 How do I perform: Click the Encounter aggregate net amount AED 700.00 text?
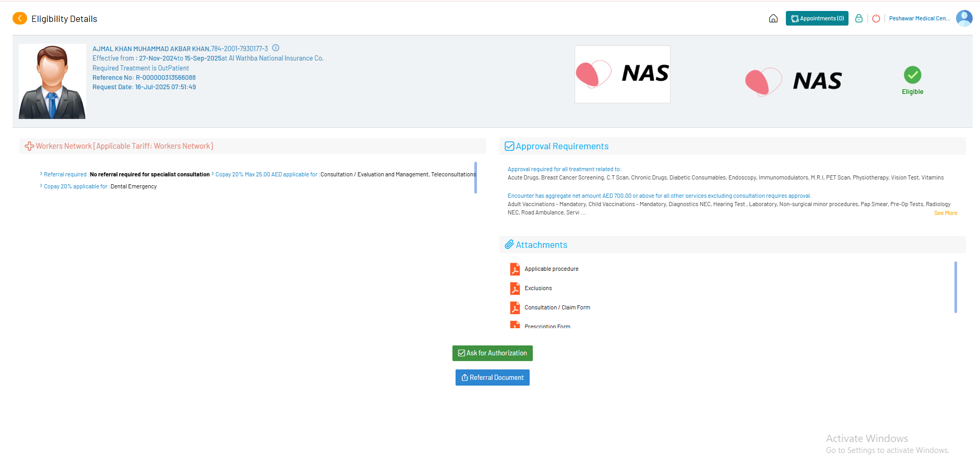click(660, 196)
